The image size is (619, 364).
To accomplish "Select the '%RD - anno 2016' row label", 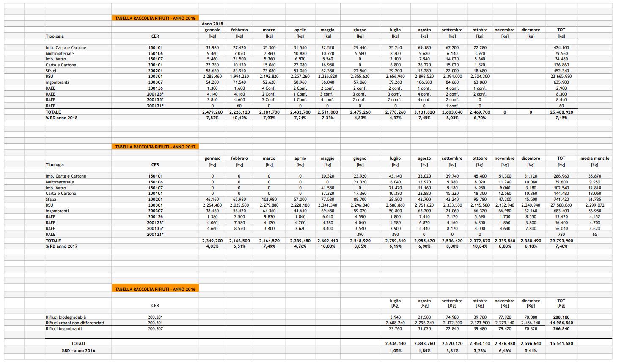I will (78, 350).
